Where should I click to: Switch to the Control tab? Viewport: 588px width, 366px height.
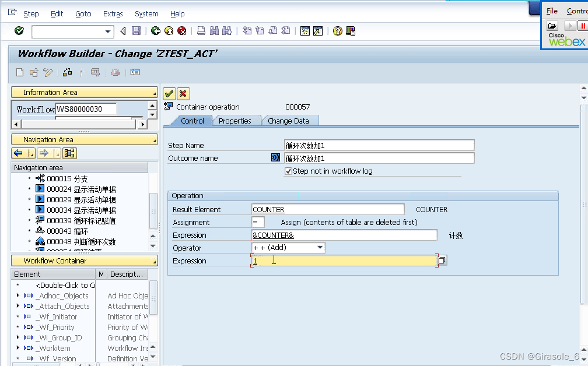coord(192,121)
